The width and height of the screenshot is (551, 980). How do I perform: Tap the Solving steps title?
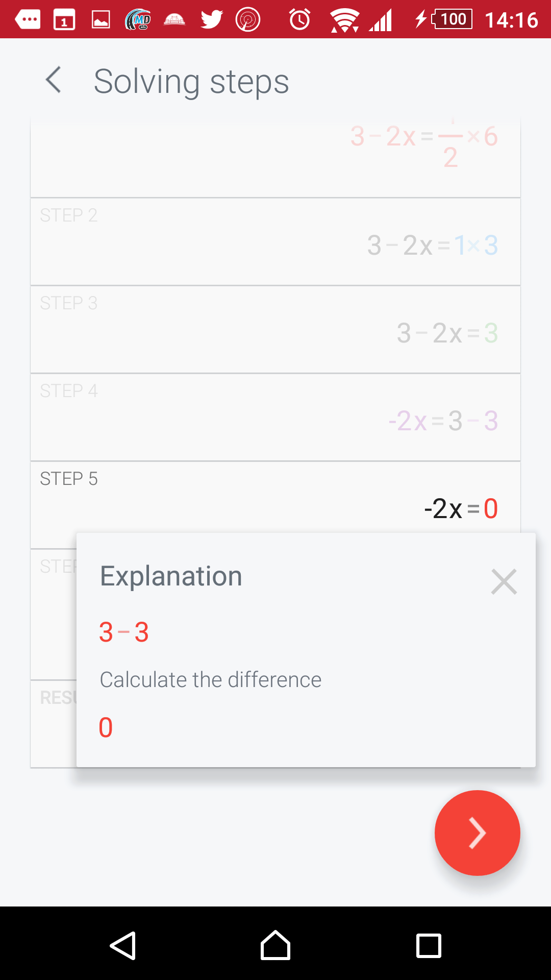[x=191, y=82]
